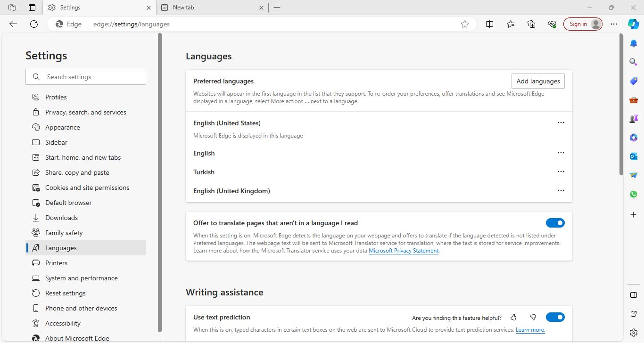Screen dimensions: 644x343
Task: Open sidebar Search icon
Action: click(634, 62)
